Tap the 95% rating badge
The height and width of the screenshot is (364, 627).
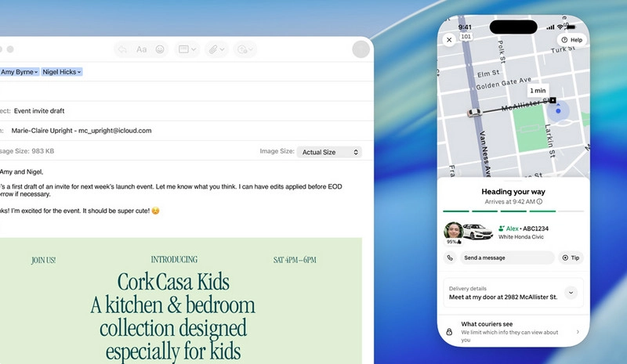click(454, 242)
